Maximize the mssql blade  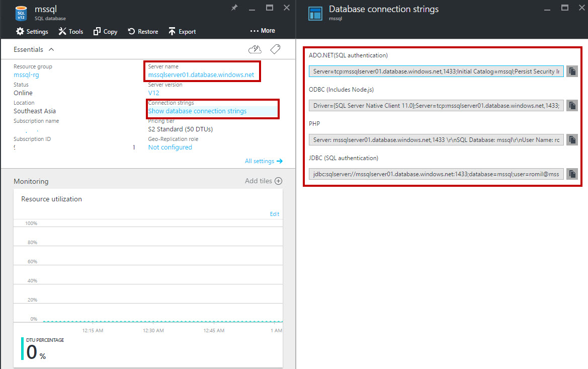click(x=269, y=8)
